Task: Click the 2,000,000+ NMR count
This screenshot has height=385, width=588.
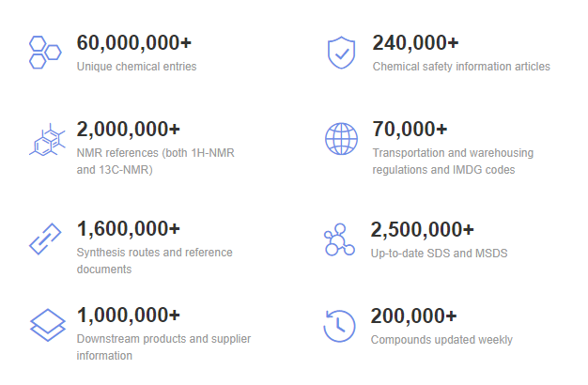Action: [129, 130]
